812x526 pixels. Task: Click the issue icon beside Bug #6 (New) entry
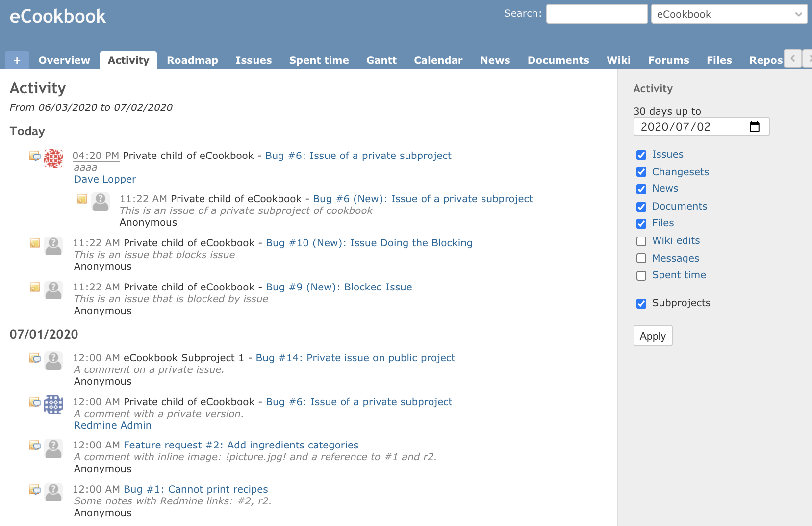click(82, 199)
